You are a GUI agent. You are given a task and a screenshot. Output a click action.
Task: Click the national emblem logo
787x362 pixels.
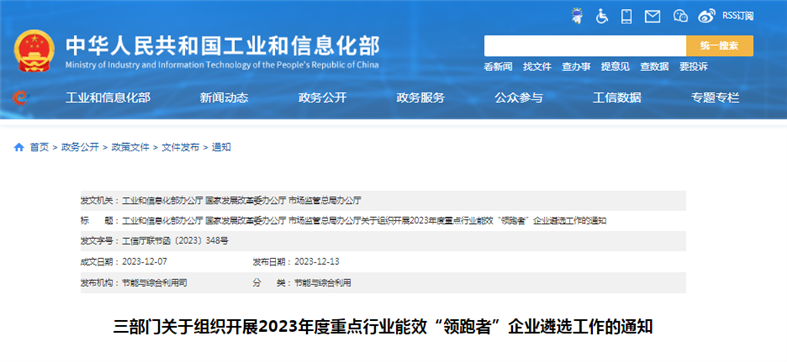(35, 51)
